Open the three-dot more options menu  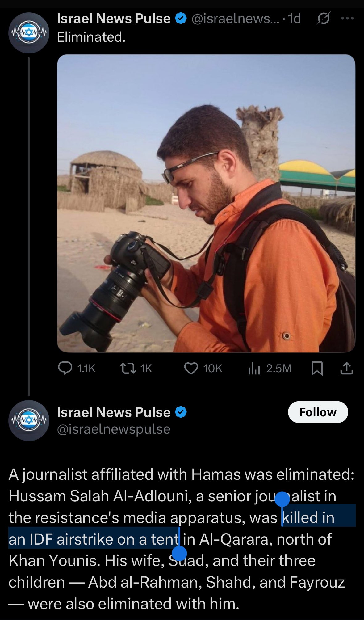coord(347,19)
